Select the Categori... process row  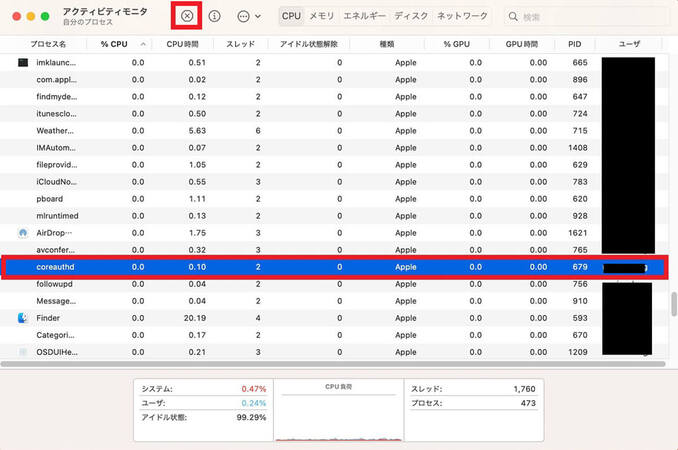pyautogui.click(x=332, y=335)
